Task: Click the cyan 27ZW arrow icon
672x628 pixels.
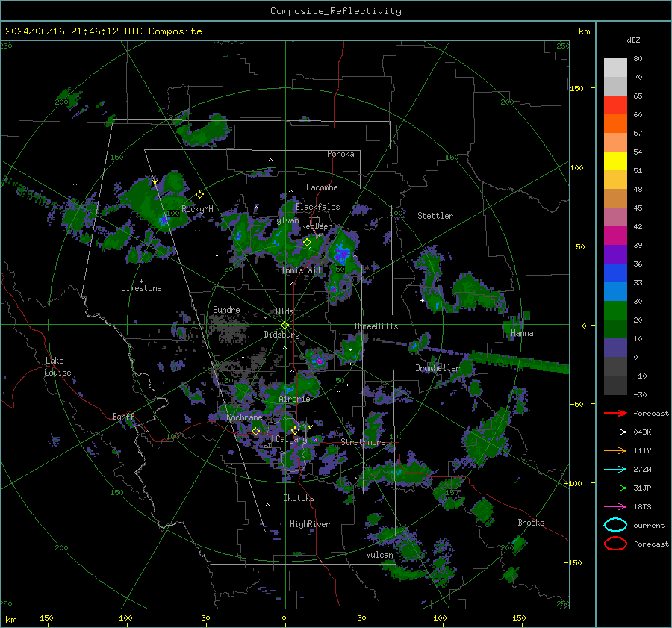Action: [615, 470]
